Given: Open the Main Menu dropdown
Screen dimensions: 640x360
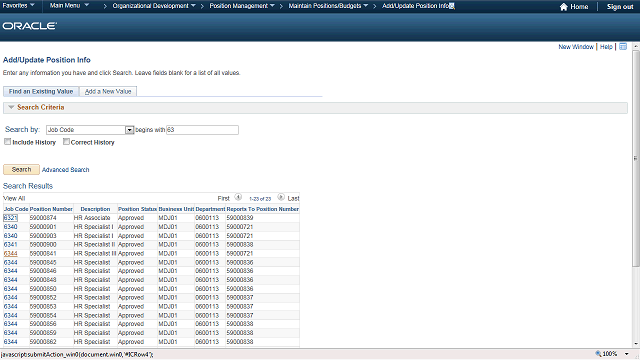Looking at the screenshot, I should point(69,6).
